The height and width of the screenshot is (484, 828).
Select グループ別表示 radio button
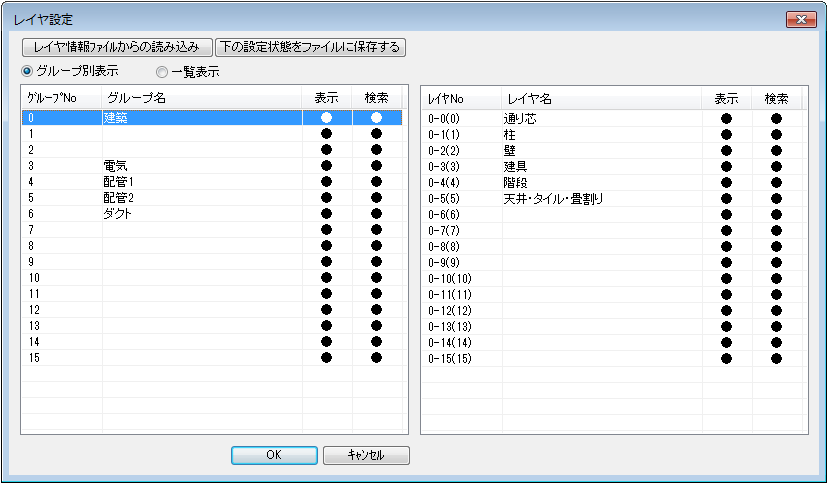[x=28, y=72]
